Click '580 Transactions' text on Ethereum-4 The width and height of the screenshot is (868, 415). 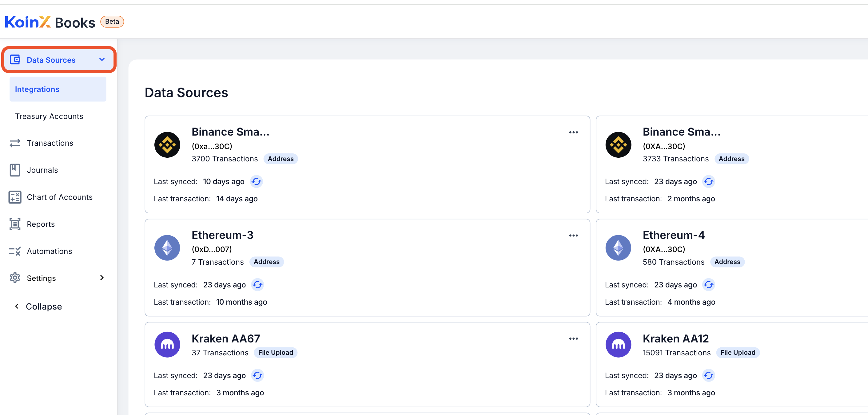pyautogui.click(x=673, y=262)
